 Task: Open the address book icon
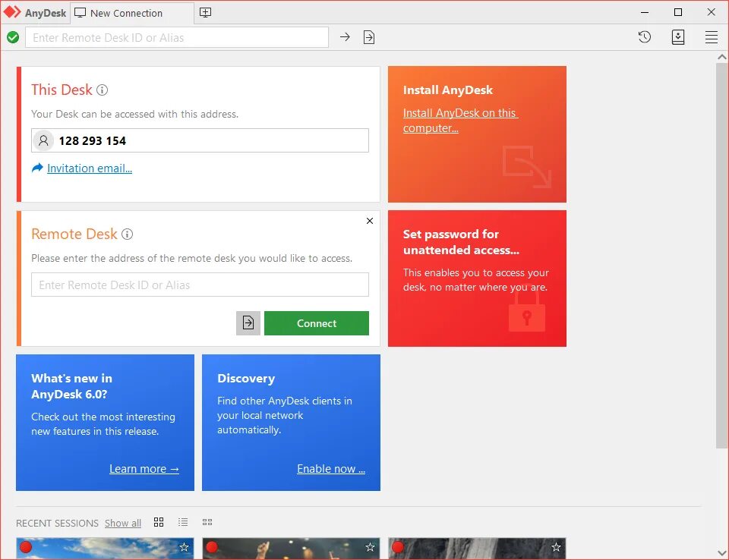point(678,37)
